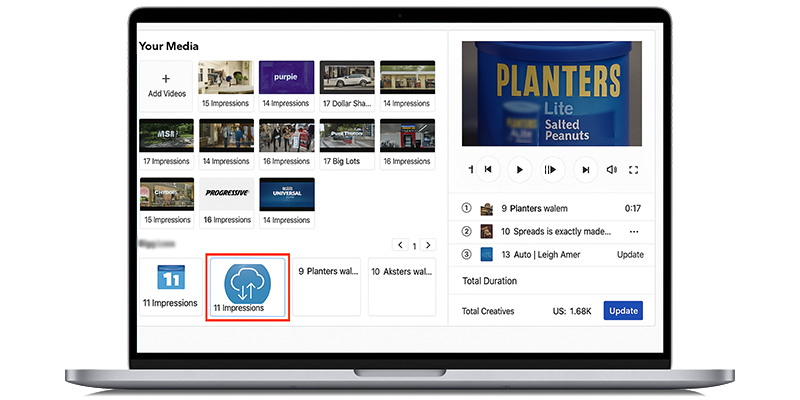
Task: Open the MSI video with 17 Impressions
Action: pos(166,144)
